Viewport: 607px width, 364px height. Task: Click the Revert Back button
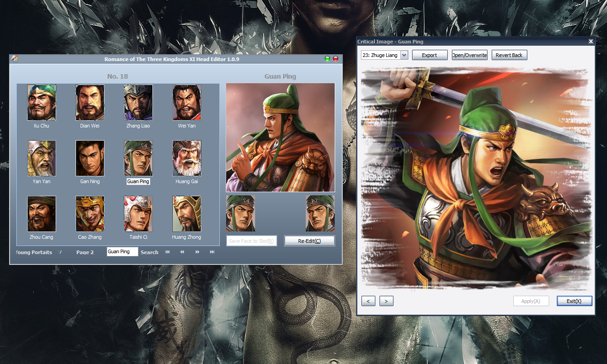[509, 55]
